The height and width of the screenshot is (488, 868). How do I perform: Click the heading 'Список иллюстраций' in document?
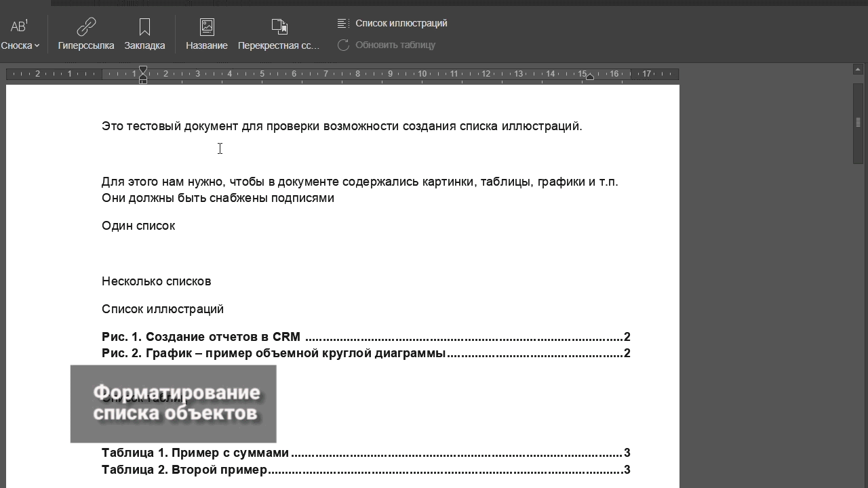(x=163, y=309)
